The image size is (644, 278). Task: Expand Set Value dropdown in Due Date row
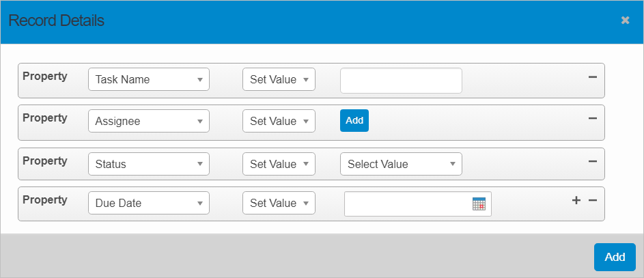[279, 203]
